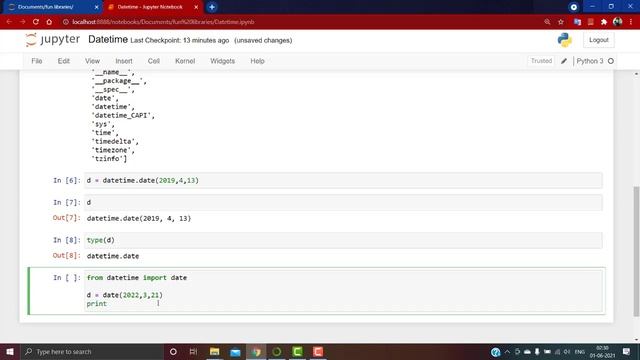Click the volume speaker tray icon
Screen dimensions: 640x360
tap(567, 352)
